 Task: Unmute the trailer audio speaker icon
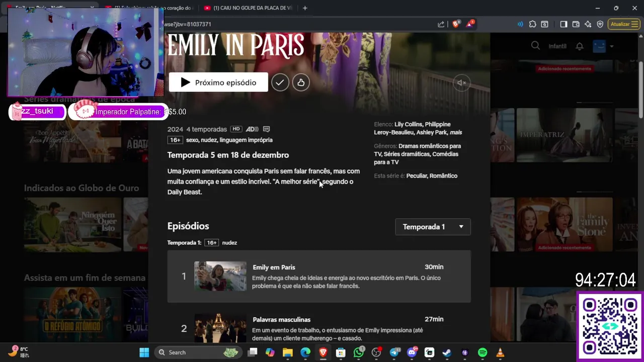(x=461, y=82)
